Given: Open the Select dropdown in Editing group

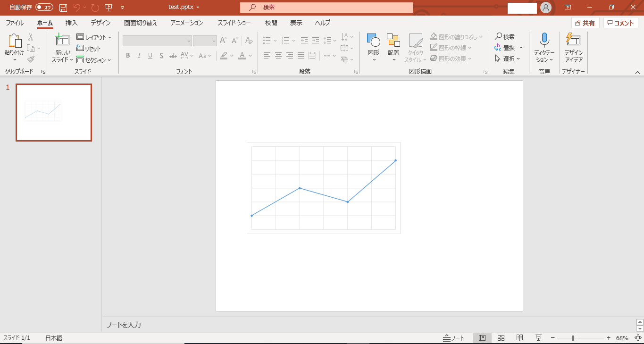Looking at the screenshot, I should [507, 59].
